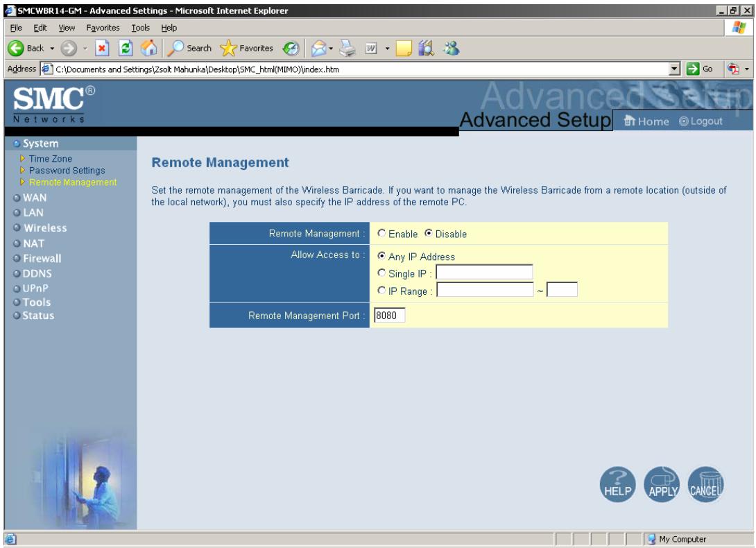Print page using printer icon
The image size is (756, 548).
[x=347, y=49]
